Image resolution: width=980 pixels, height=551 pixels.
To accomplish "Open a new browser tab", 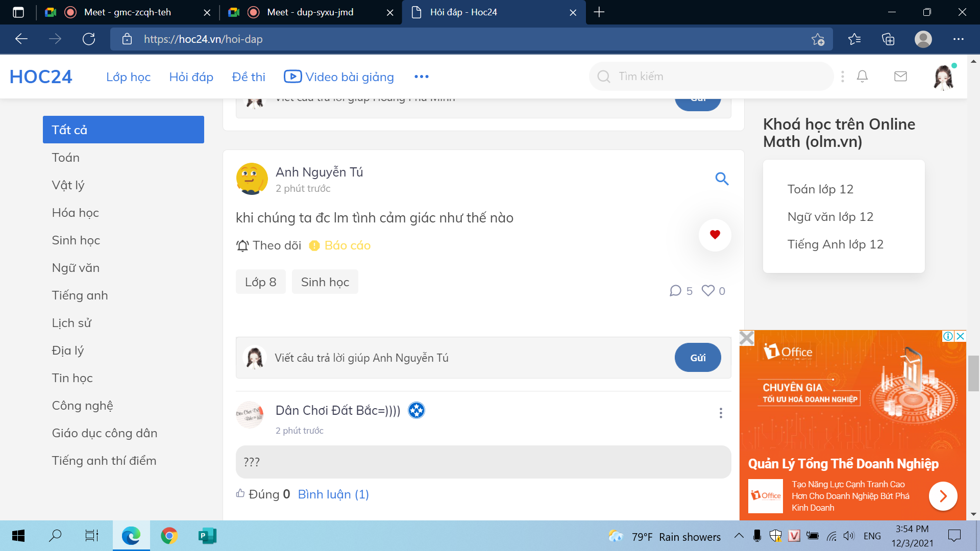I will [x=599, y=12].
